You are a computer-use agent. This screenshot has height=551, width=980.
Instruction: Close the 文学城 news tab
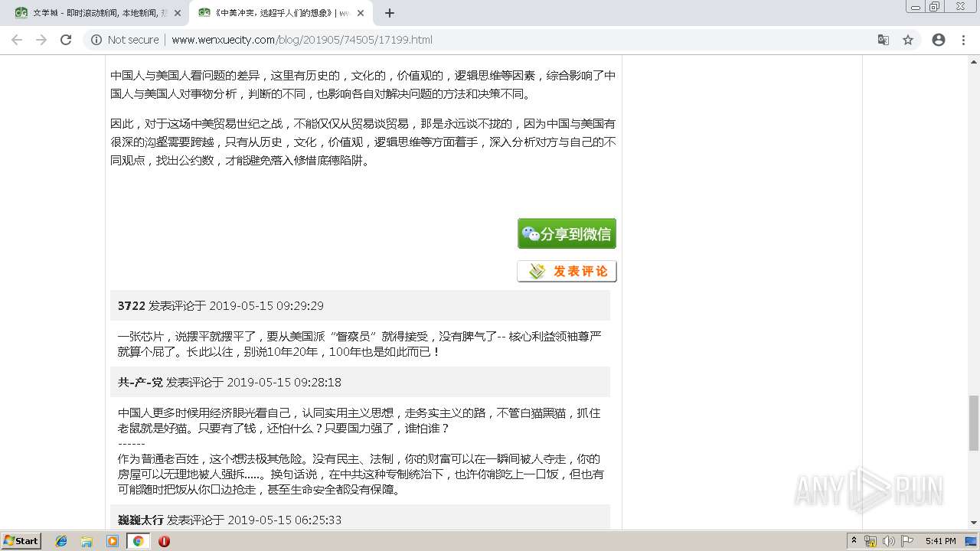(x=178, y=13)
